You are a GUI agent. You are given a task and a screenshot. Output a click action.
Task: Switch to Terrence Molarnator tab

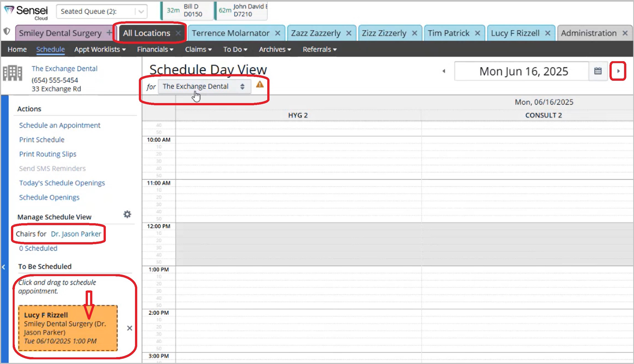click(231, 33)
